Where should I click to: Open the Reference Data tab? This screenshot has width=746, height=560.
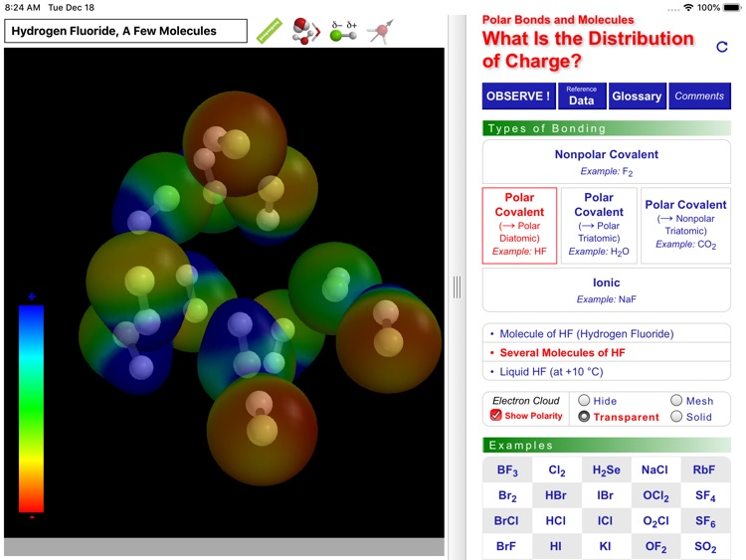point(582,96)
